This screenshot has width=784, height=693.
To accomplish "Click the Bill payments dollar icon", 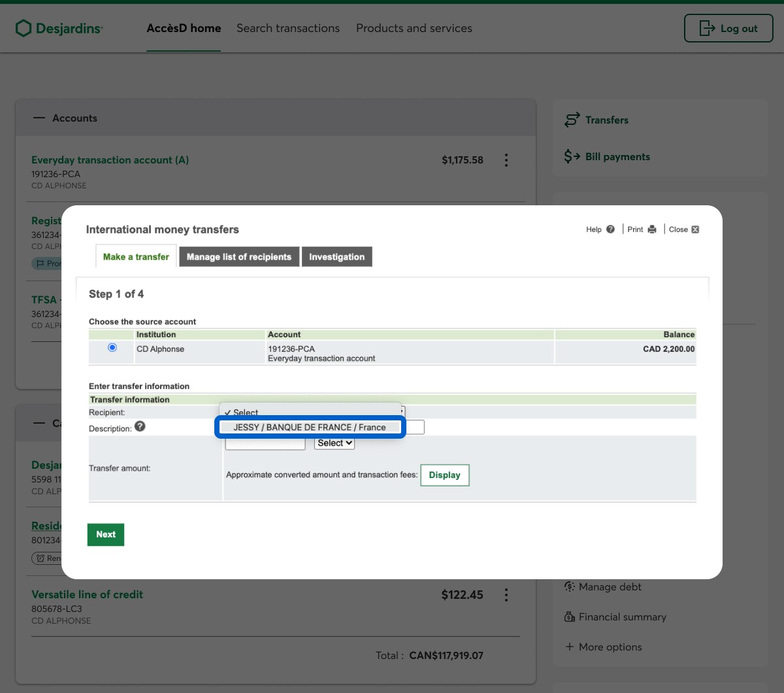I will [572, 156].
